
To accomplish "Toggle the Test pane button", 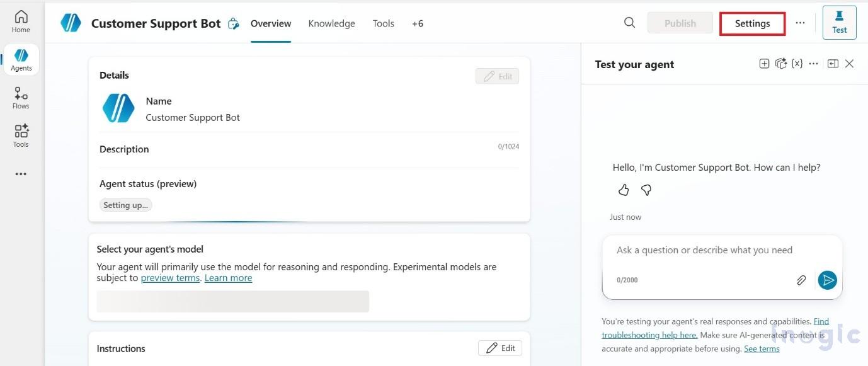I will (x=839, y=23).
